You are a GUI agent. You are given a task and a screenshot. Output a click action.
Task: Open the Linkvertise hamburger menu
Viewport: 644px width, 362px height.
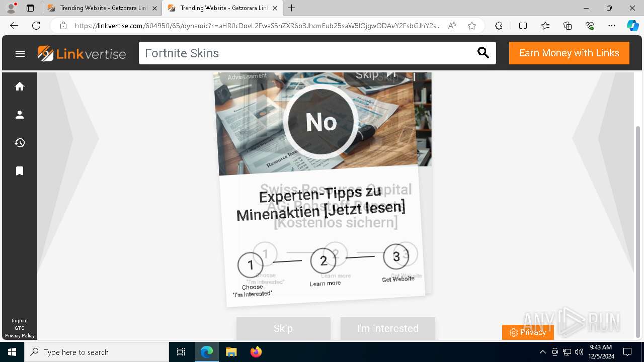[20, 53]
